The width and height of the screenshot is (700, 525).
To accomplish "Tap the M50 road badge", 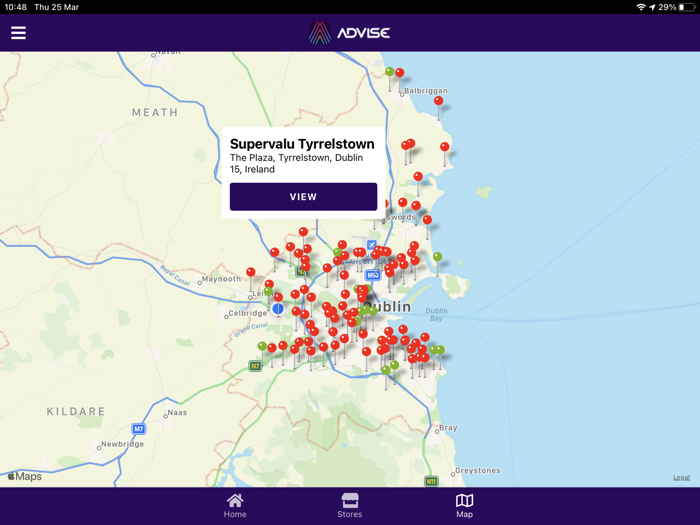I will click(x=373, y=275).
